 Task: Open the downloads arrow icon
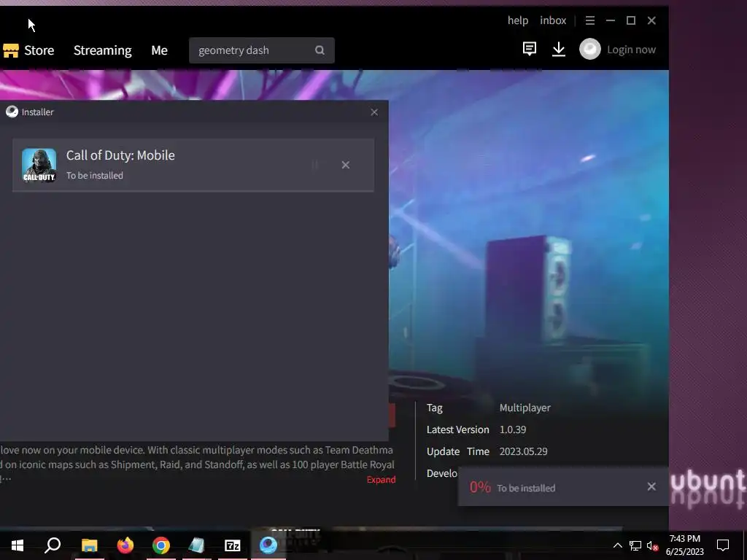[558, 49]
